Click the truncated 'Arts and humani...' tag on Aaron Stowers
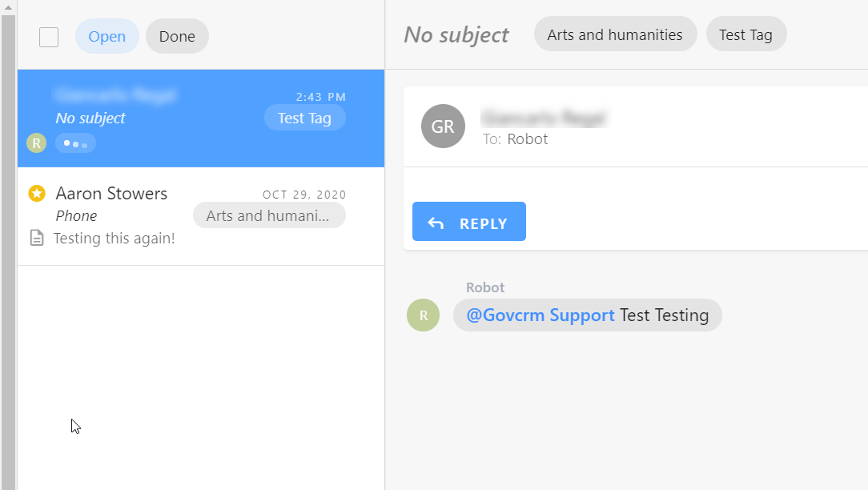The height and width of the screenshot is (490, 868). pos(269,215)
